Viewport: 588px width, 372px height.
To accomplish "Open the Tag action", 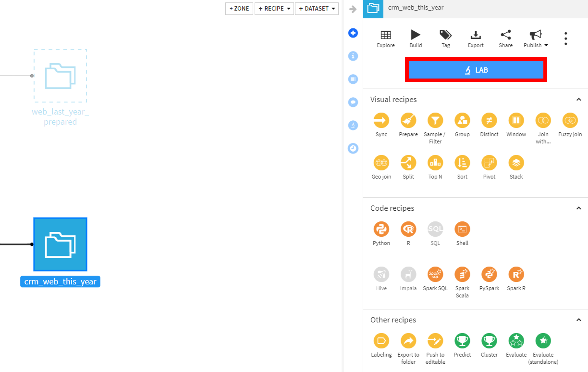I will pyautogui.click(x=446, y=39).
